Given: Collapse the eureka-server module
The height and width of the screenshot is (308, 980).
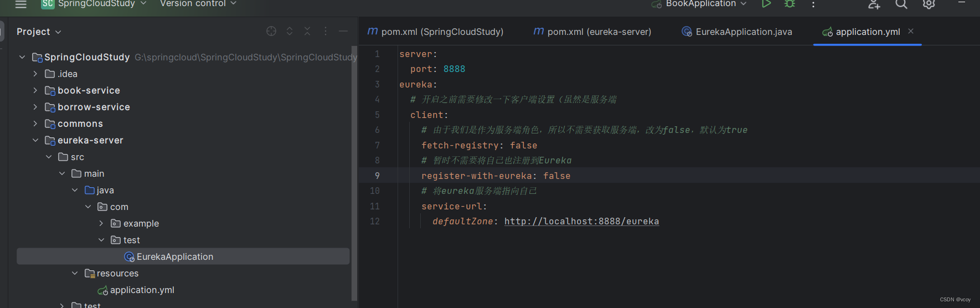Looking at the screenshot, I should coord(35,140).
